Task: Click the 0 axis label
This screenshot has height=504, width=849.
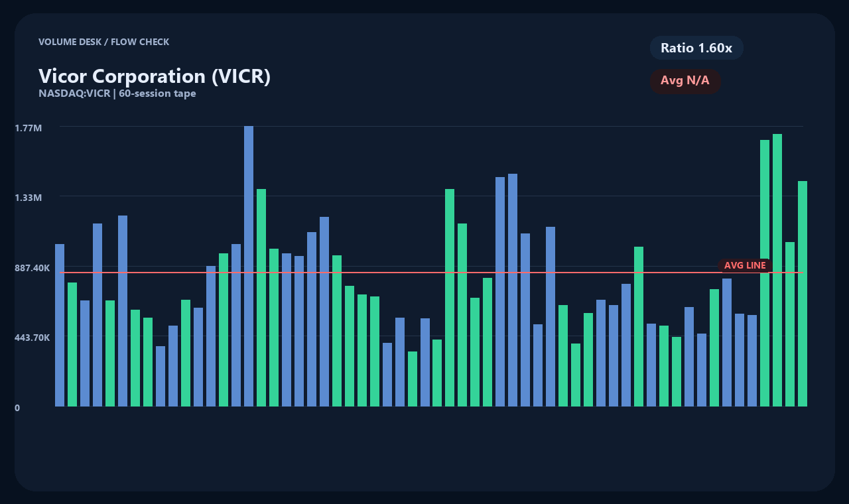Action: pyautogui.click(x=17, y=408)
